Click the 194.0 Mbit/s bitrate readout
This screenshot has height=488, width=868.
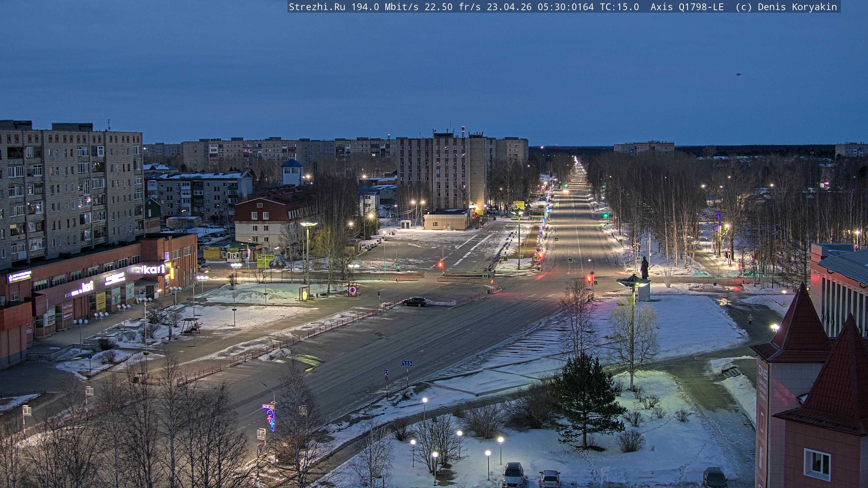pos(385,7)
